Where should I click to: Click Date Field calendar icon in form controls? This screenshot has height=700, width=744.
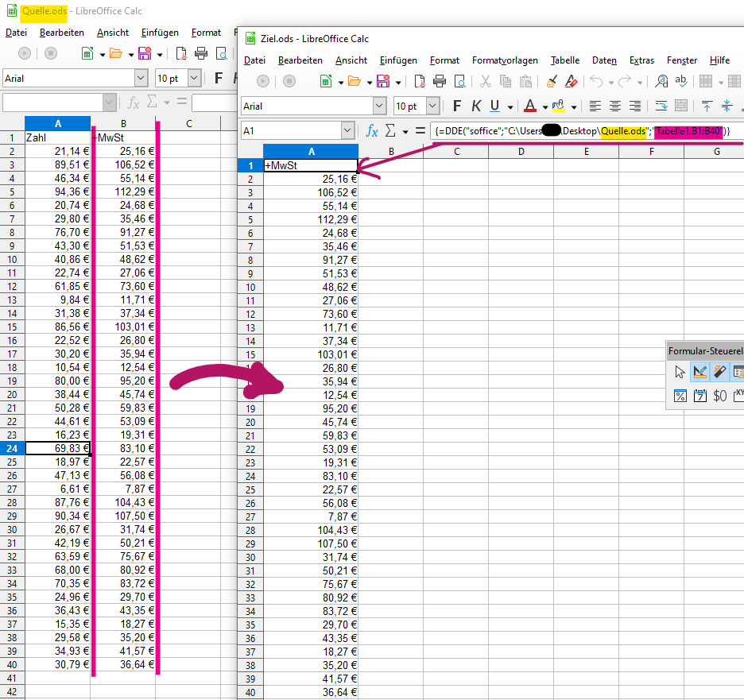[x=699, y=396]
